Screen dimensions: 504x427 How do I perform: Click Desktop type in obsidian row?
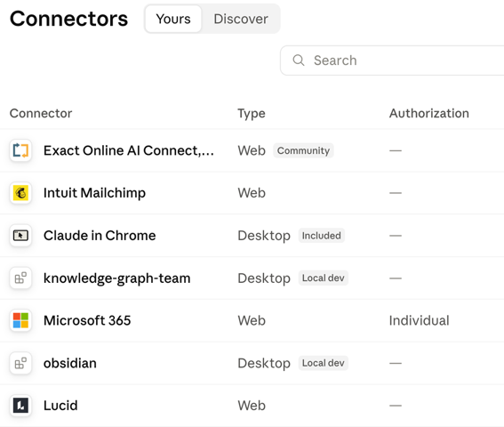coord(264,363)
